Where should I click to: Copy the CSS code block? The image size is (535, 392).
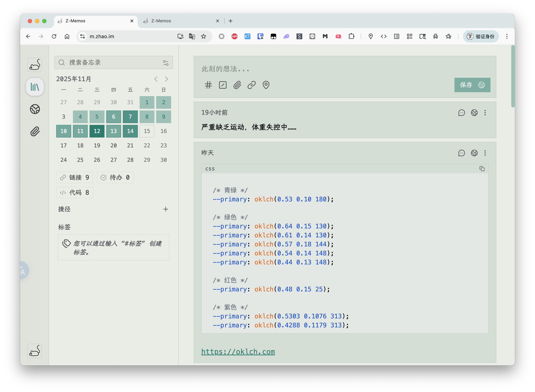[482, 169]
